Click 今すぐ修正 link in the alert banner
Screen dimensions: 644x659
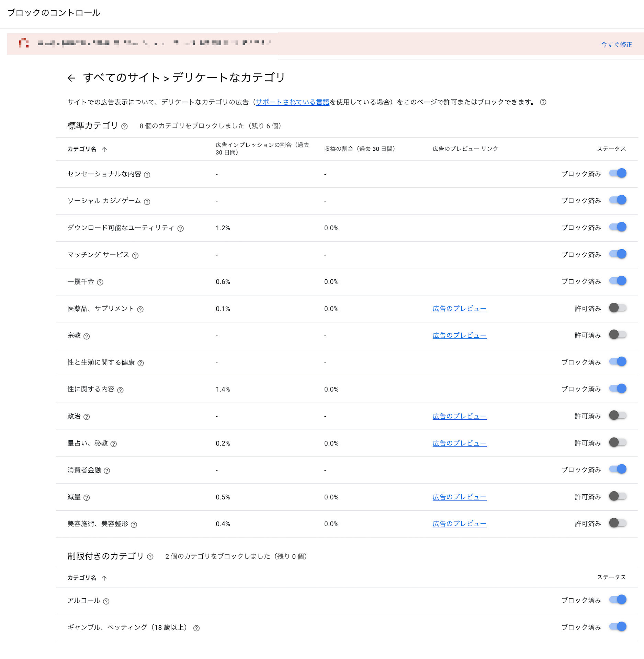pos(617,44)
